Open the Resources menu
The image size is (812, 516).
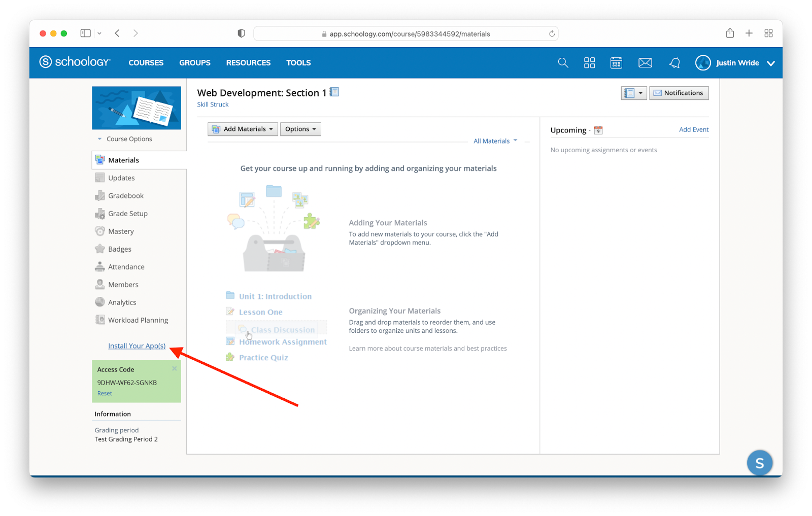coord(248,63)
